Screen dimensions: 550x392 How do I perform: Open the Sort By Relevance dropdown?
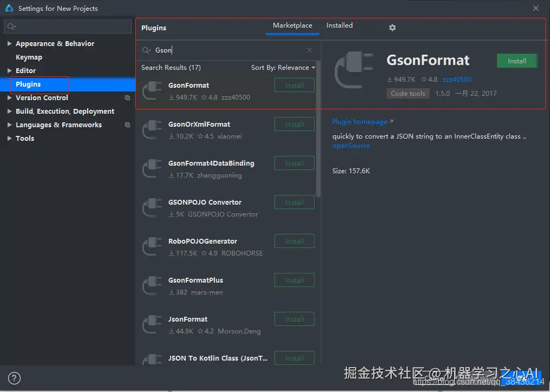(283, 67)
